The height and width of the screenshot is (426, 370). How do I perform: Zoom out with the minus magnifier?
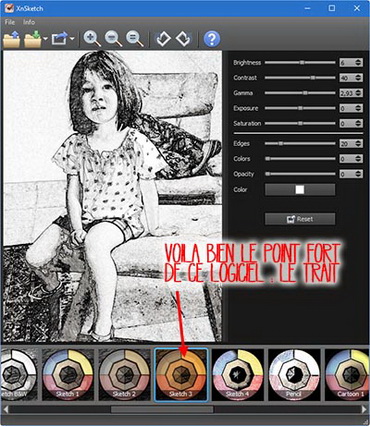[113, 39]
